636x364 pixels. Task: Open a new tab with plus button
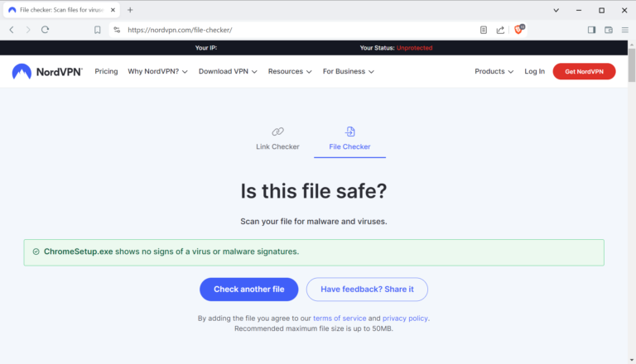pos(130,10)
